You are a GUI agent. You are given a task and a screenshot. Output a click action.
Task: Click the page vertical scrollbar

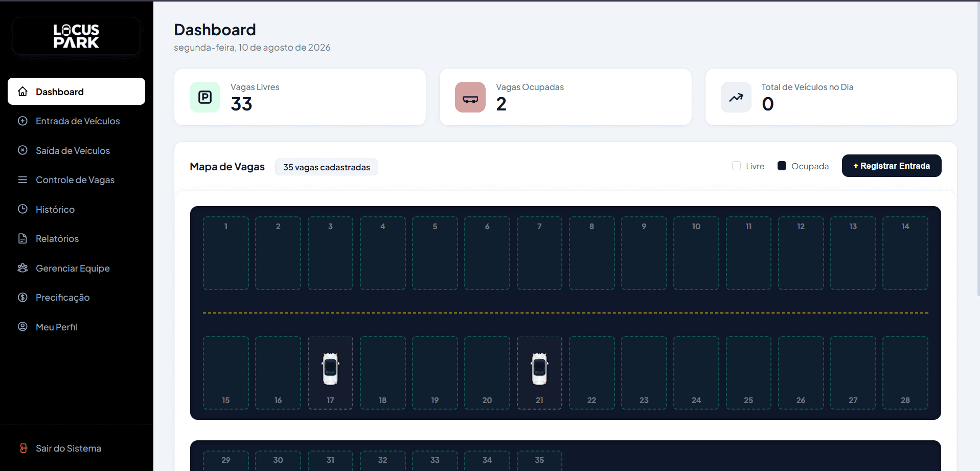(977, 148)
